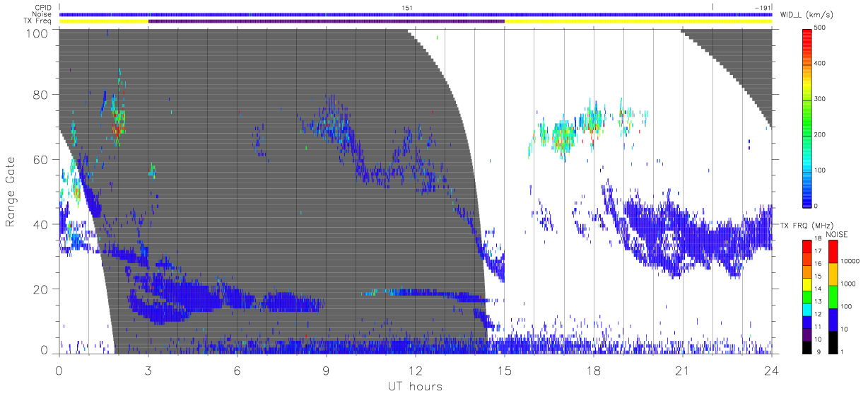Image resolution: width=868 pixels, height=401 pixels.
Task: Click the 24 tick on UT hours axis
Action: click(x=771, y=369)
